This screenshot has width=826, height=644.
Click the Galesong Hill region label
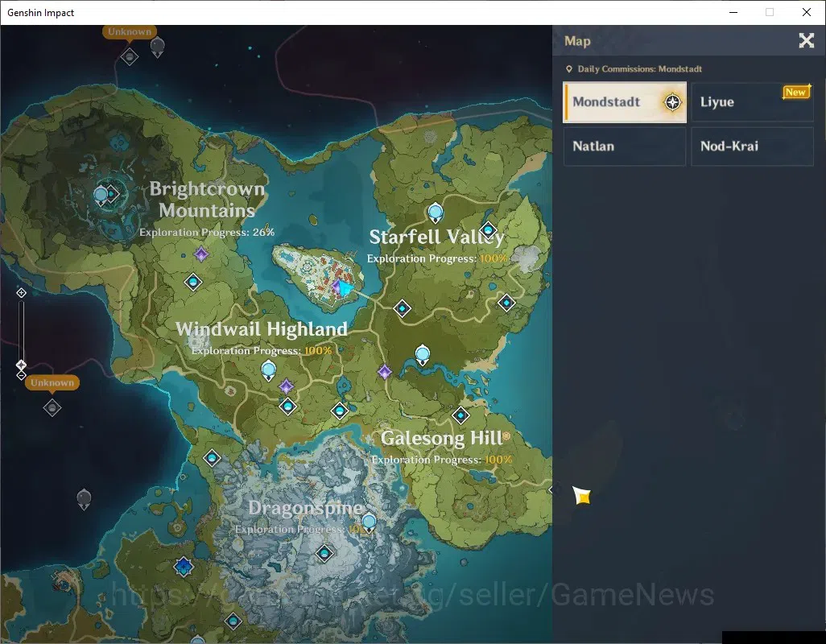(441, 438)
